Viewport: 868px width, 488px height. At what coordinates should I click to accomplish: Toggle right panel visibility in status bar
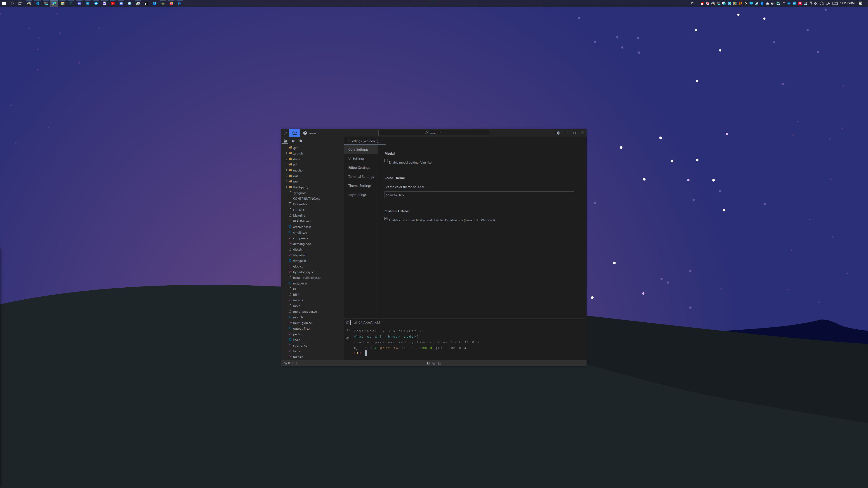click(x=439, y=363)
